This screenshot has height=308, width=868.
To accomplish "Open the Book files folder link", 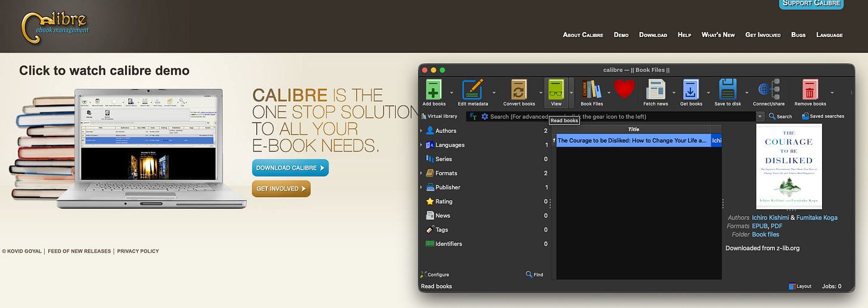I will (x=765, y=234).
